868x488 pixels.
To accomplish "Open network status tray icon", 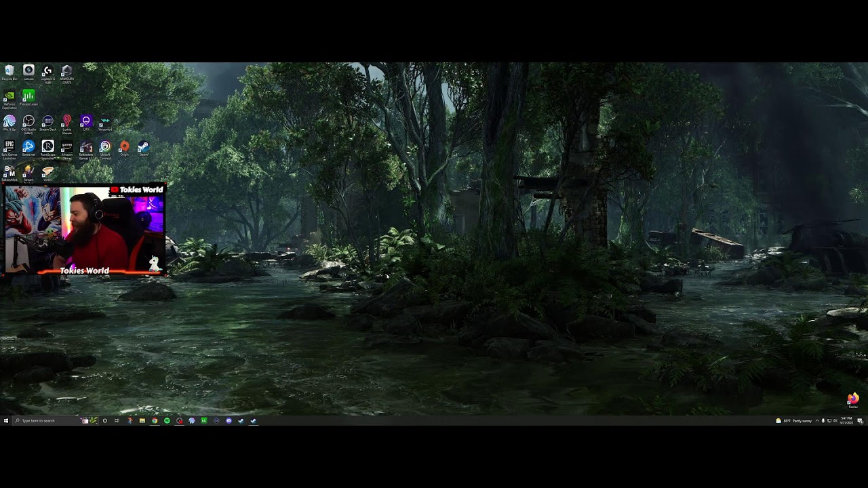I will pyautogui.click(x=829, y=421).
